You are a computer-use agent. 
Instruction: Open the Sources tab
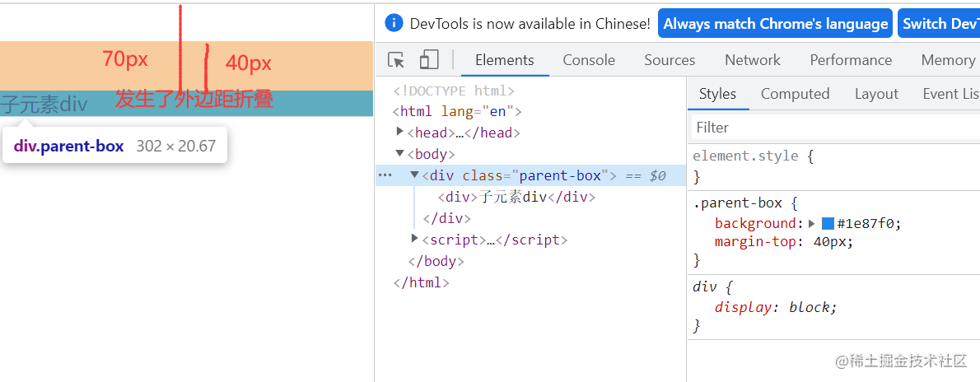(670, 60)
